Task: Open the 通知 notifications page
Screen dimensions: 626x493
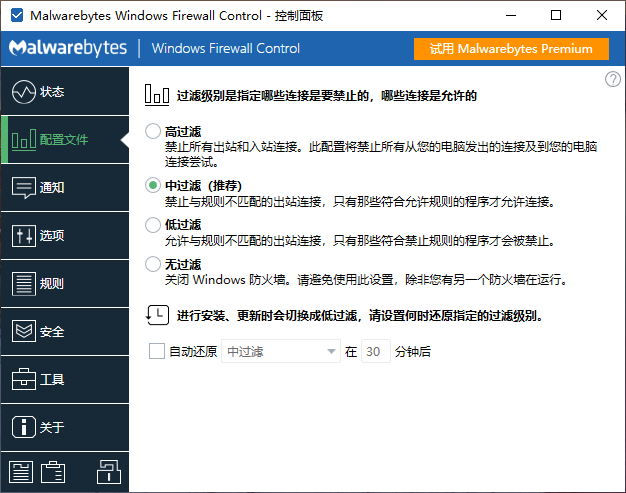Action: pyautogui.click(x=65, y=188)
